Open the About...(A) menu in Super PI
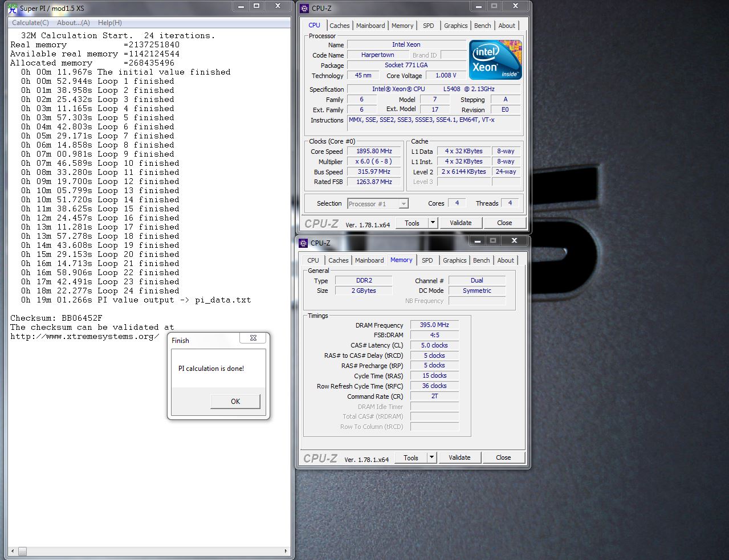729x560 pixels. (x=74, y=23)
